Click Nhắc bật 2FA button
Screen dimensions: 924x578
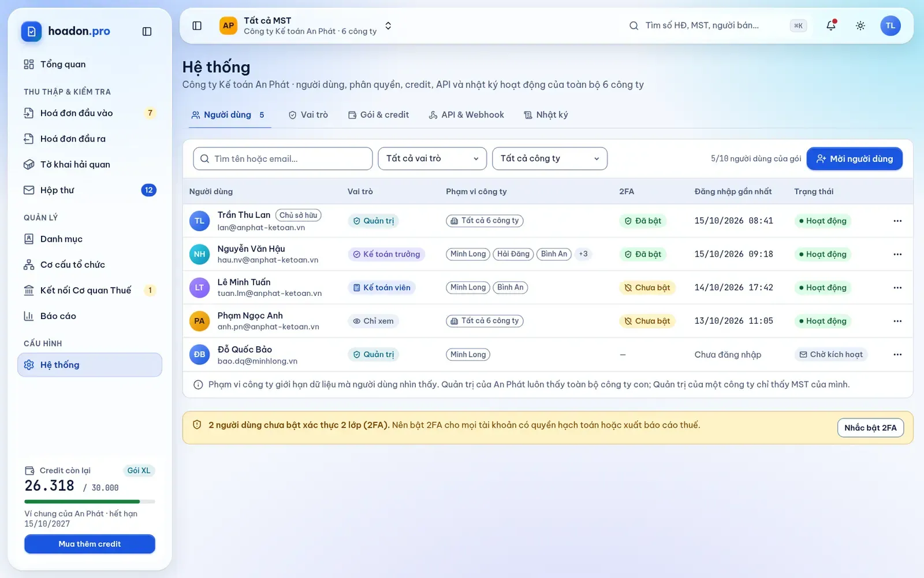pyautogui.click(x=870, y=428)
